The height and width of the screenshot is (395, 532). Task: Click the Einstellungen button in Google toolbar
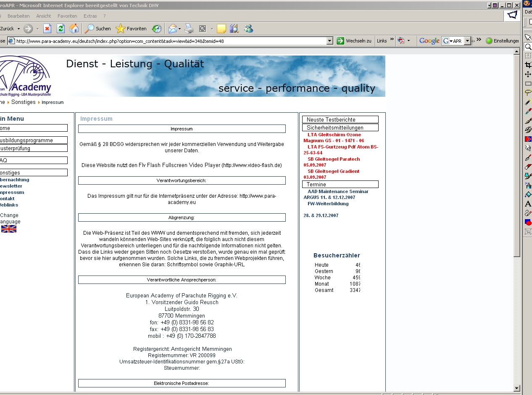pos(502,41)
